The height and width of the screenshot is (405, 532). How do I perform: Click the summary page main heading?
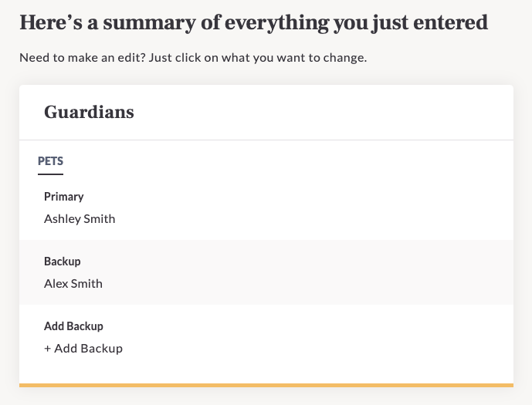coord(253,23)
